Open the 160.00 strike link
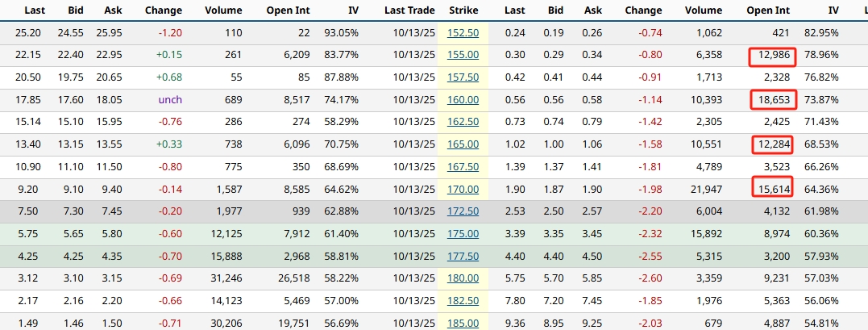This screenshot has width=868, height=330. click(x=463, y=99)
